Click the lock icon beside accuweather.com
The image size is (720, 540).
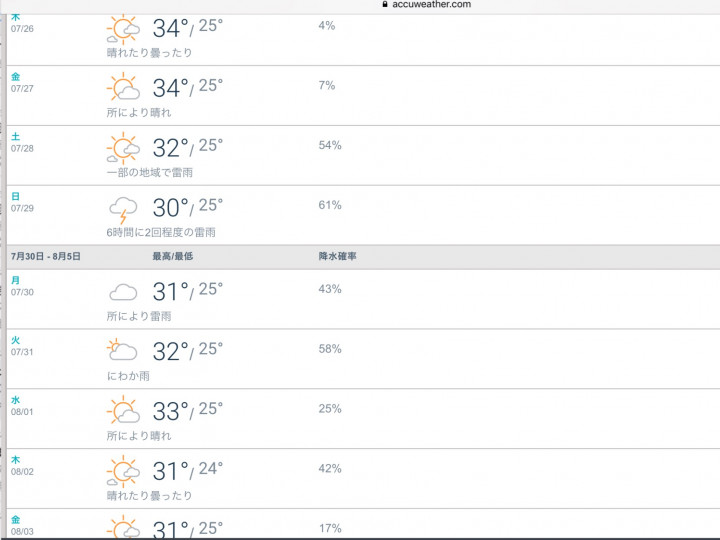pyautogui.click(x=384, y=4)
